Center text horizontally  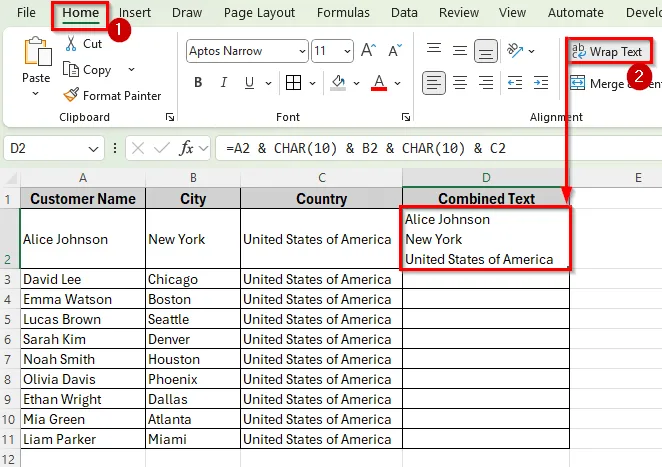[x=460, y=83]
